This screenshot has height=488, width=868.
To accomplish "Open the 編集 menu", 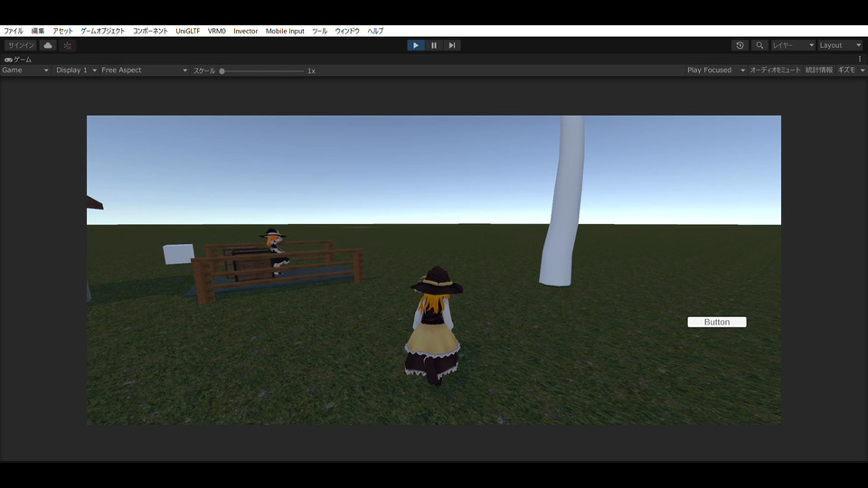I will click(38, 31).
